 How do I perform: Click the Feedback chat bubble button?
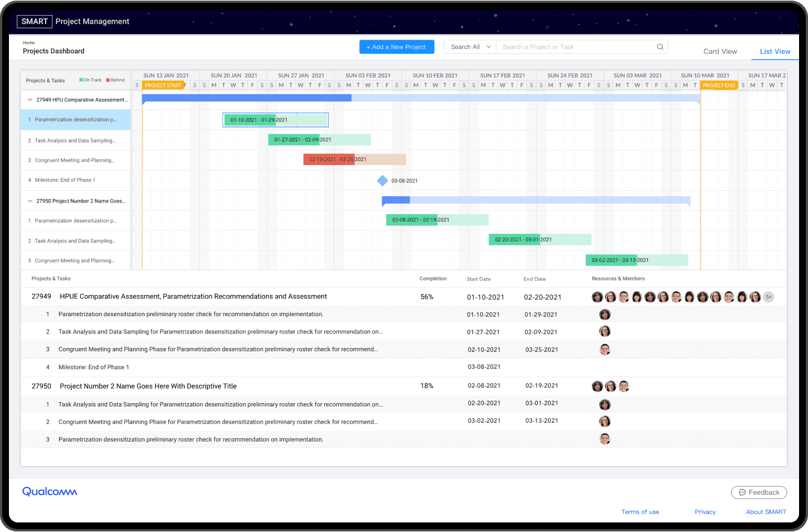[759, 492]
